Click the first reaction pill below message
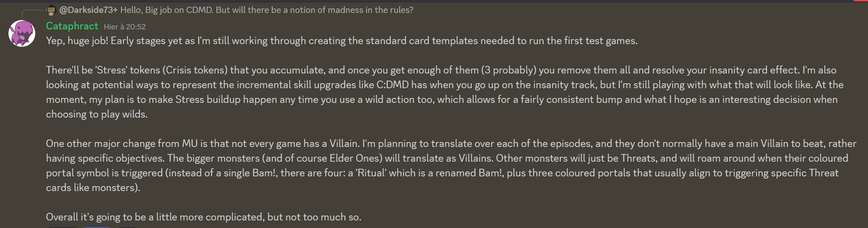This screenshot has width=868, height=228. click(x=62, y=227)
